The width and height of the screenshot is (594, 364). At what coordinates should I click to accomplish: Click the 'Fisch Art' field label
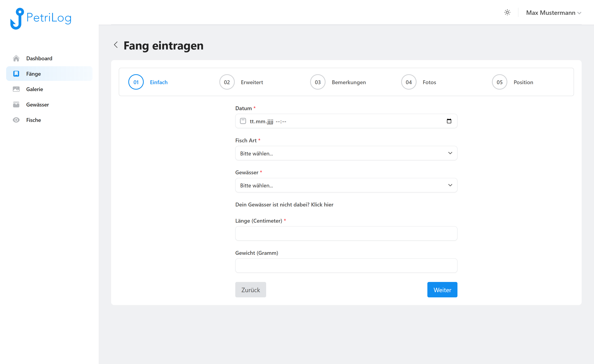(246, 140)
